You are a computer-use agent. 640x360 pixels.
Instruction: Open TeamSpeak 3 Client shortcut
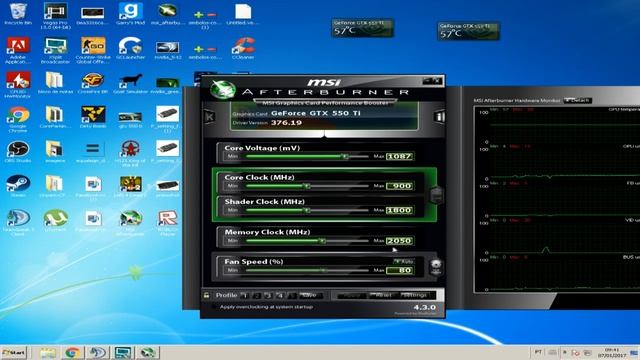click(18, 222)
